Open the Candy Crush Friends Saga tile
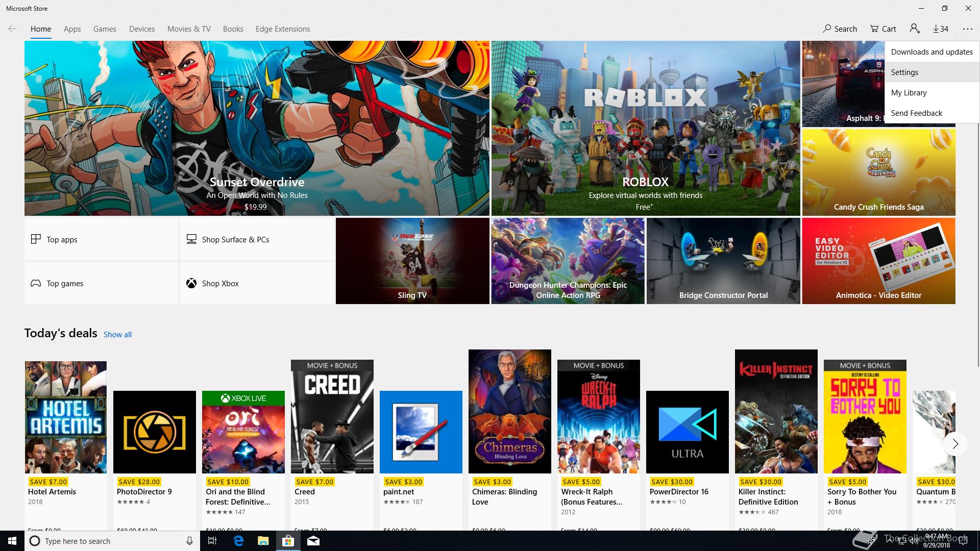The image size is (980, 551). click(x=878, y=172)
